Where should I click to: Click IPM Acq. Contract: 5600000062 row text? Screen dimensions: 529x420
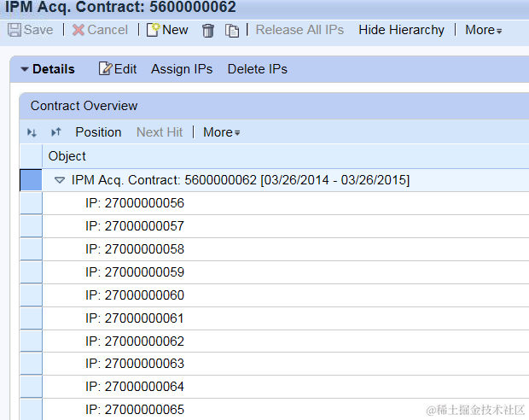coord(241,180)
